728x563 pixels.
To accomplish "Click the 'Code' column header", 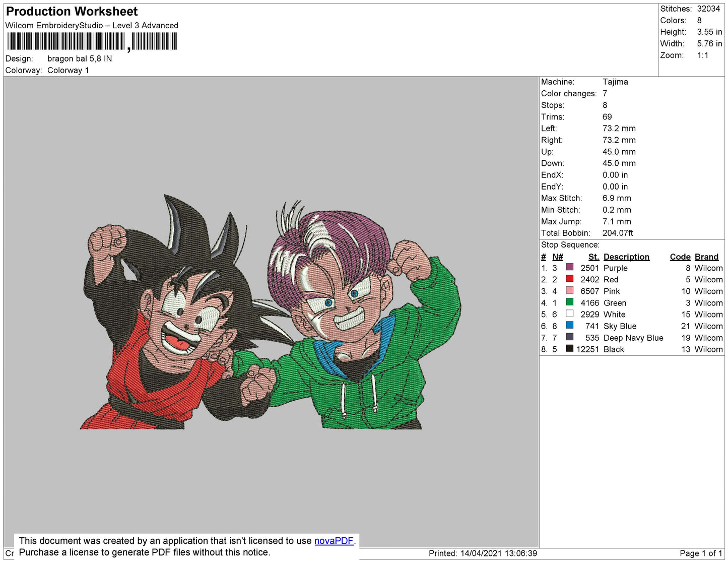I will (x=680, y=257).
